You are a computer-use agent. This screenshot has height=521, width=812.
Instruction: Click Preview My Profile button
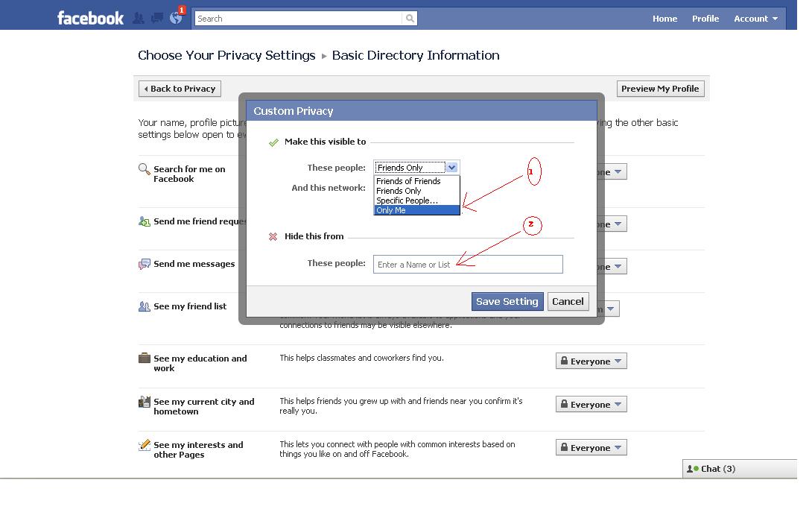pyautogui.click(x=660, y=89)
